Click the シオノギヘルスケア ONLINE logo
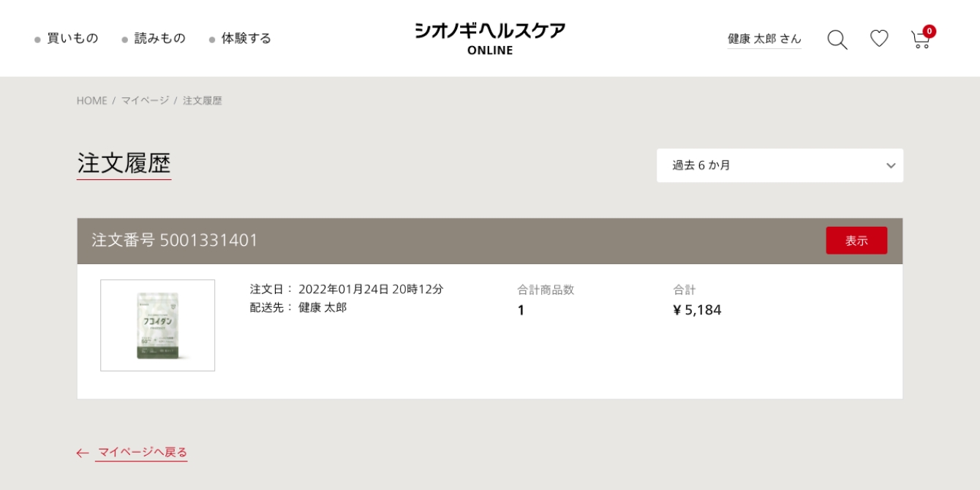The width and height of the screenshot is (980, 490). [x=490, y=39]
